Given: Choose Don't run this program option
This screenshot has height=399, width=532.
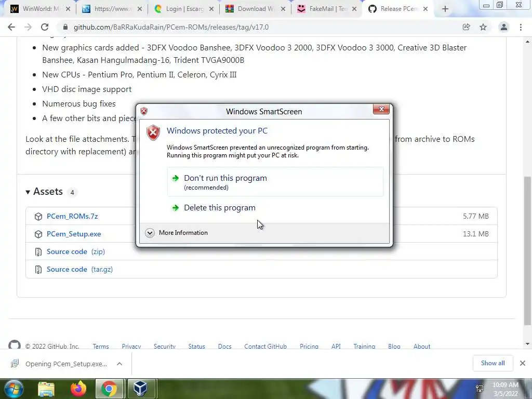Looking at the screenshot, I should tap(275, 181).
